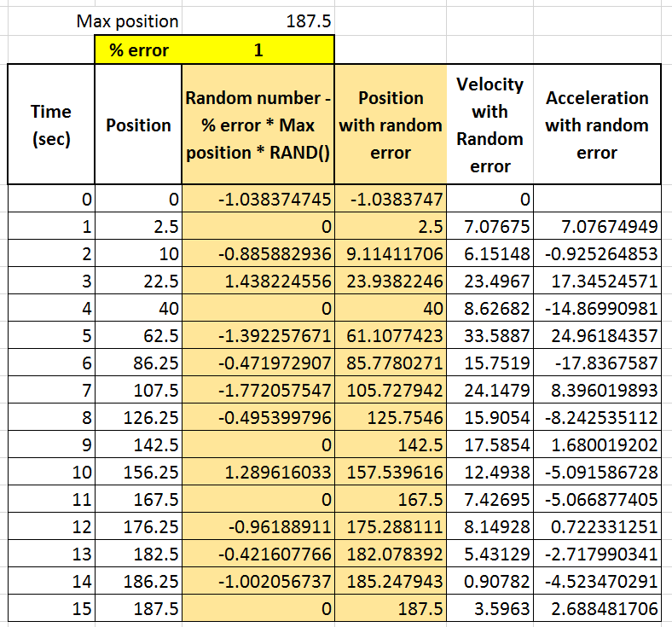
Task: Select cell with value -1.0383747
Action: click(x=391, y=200)
